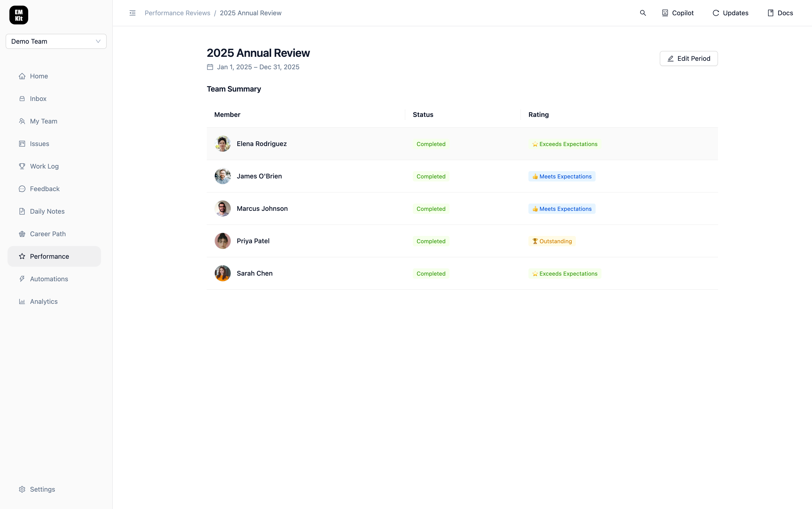Open Copilot from the top bar

coord(678,13)
